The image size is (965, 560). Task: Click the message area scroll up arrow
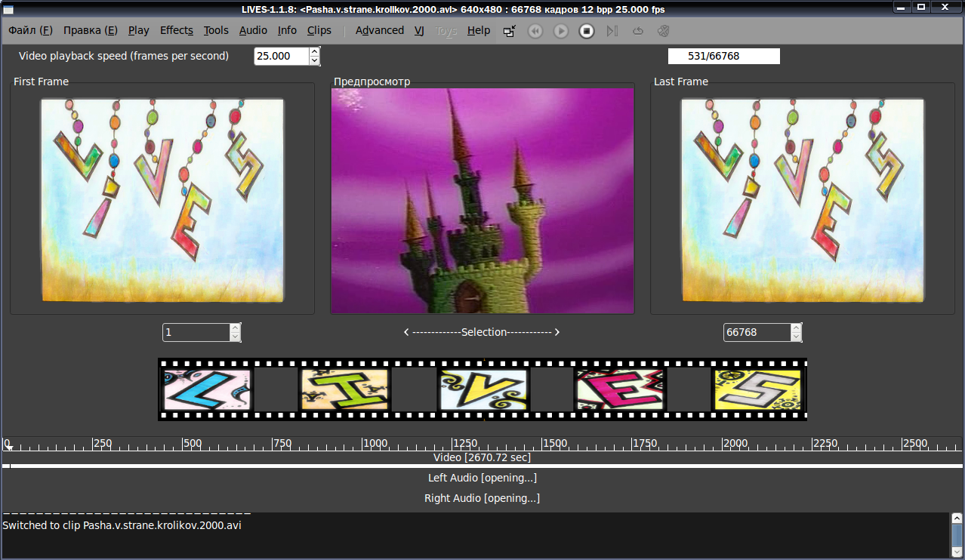point(957,518)
